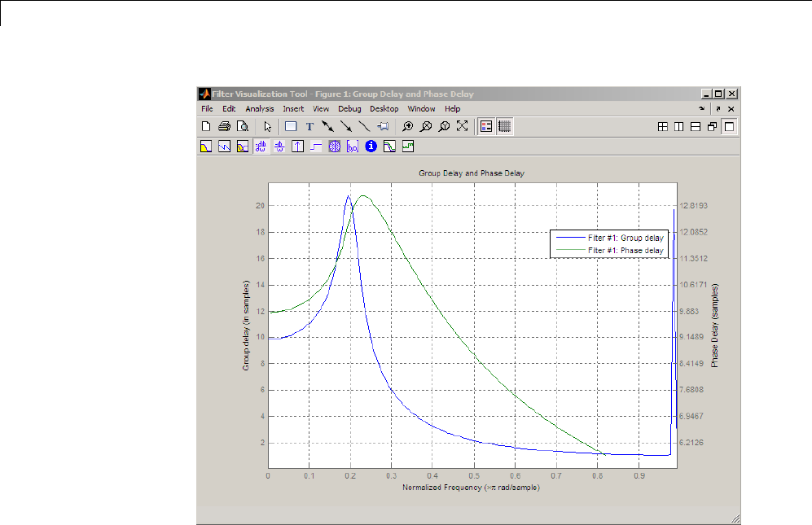Activate the Zoom Y-axis magnifier

tap(444, 126)
